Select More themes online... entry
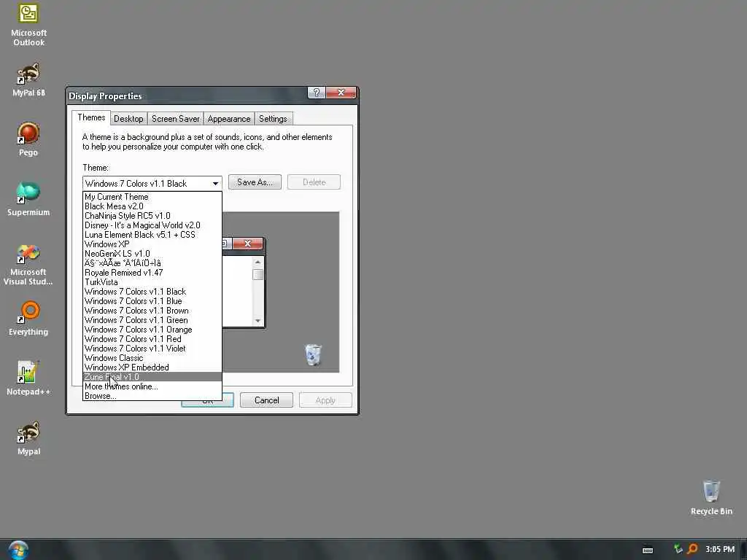This screenshot has height=560, width=747. [152, 386]
